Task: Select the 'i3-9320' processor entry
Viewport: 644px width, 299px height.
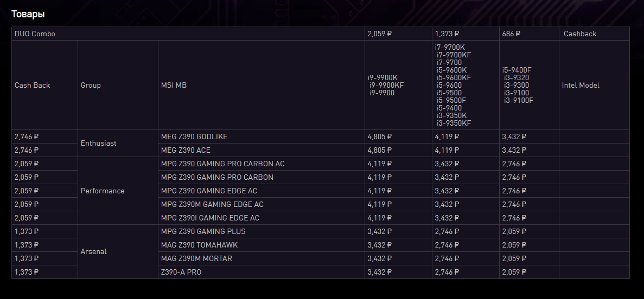Action: pyautogui.click(x=517, y=77)
